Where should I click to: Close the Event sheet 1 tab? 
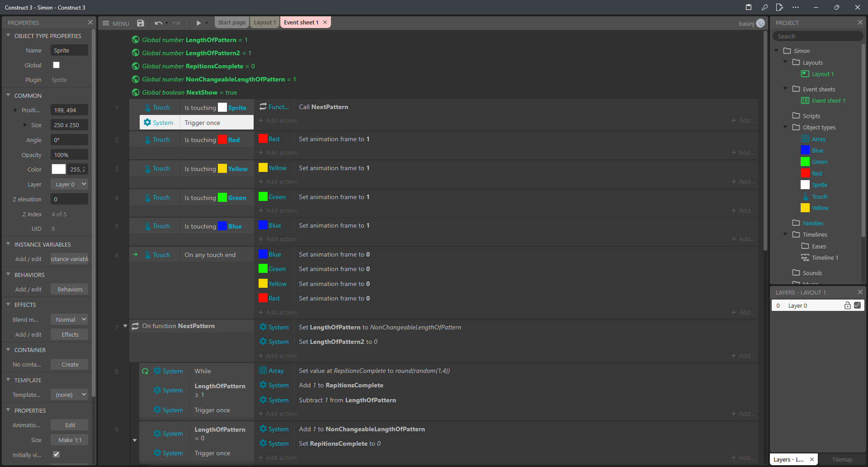[325, 22]
